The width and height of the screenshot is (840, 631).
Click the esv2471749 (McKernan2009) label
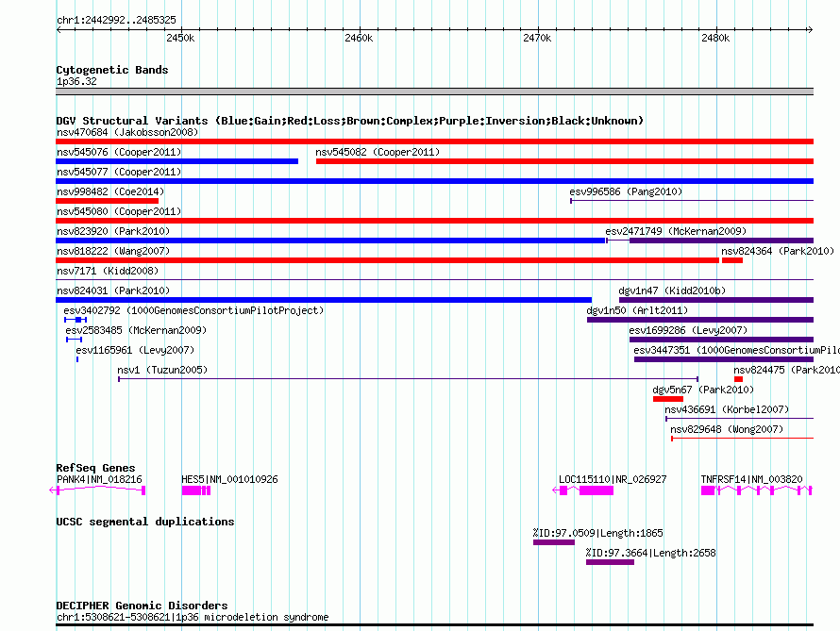[676, 231]
